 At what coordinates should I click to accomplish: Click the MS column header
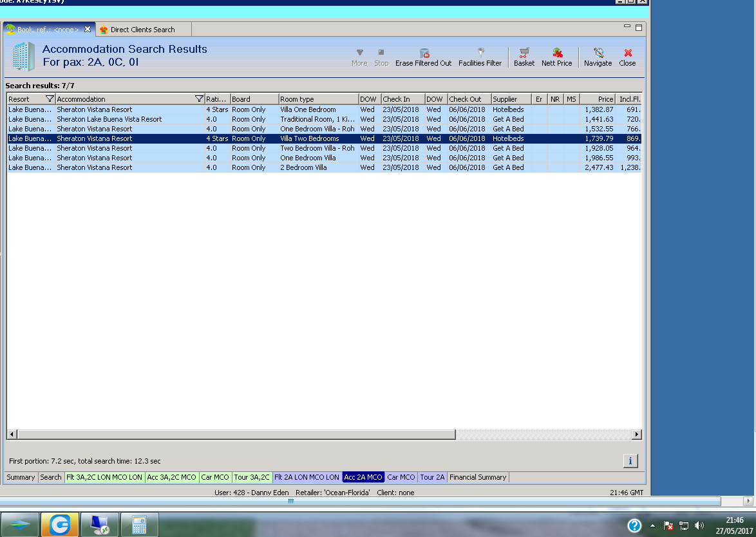pyautogui.click(x=571, y=99)
